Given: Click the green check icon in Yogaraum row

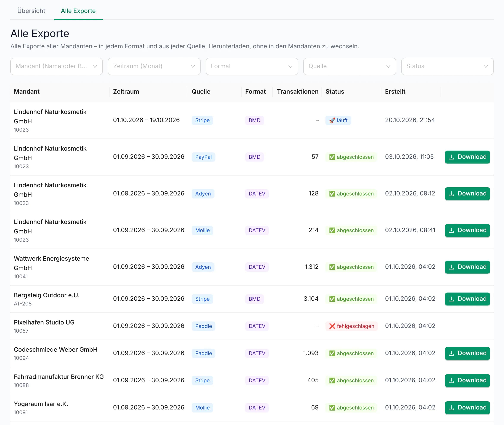Looking at the screenshot, I should pos(332,408).
